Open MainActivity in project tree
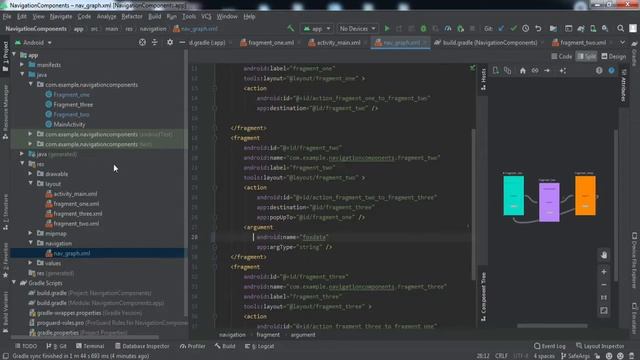The width and height of the screenshot is (640, 360). pos(65,124)
